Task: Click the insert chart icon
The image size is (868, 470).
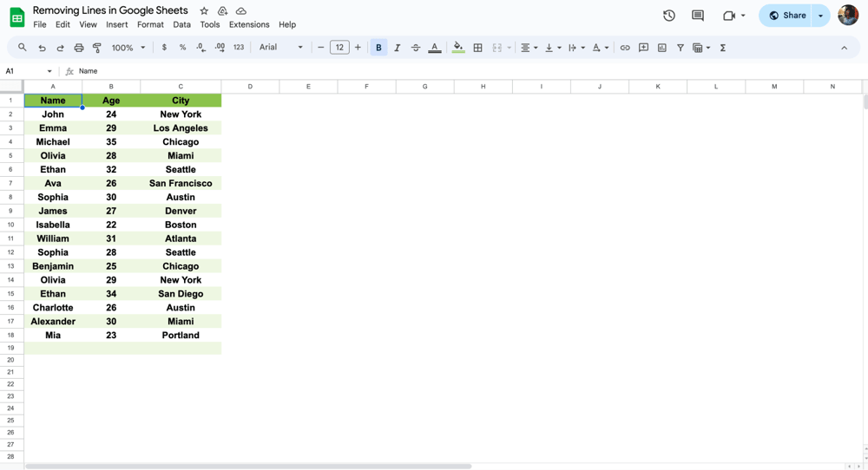Action: [x=662, y=48]
